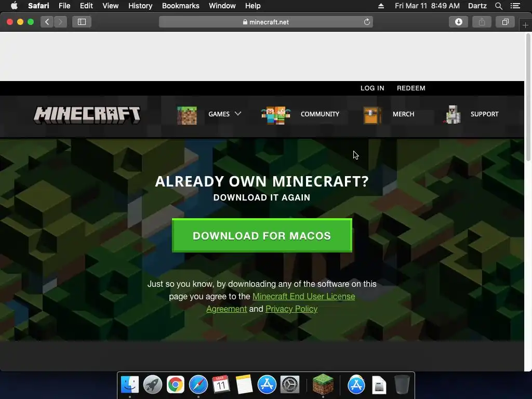The width and height of the screenshot is (532, 399).
Task: Add a new tab with plus button
Action: coord(525,25)
